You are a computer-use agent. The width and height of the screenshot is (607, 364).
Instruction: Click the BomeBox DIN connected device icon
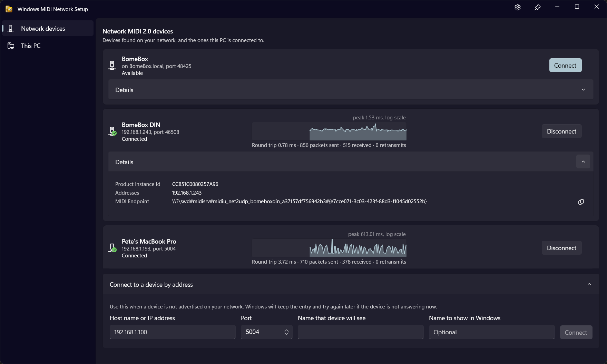[x=112, y=131]
